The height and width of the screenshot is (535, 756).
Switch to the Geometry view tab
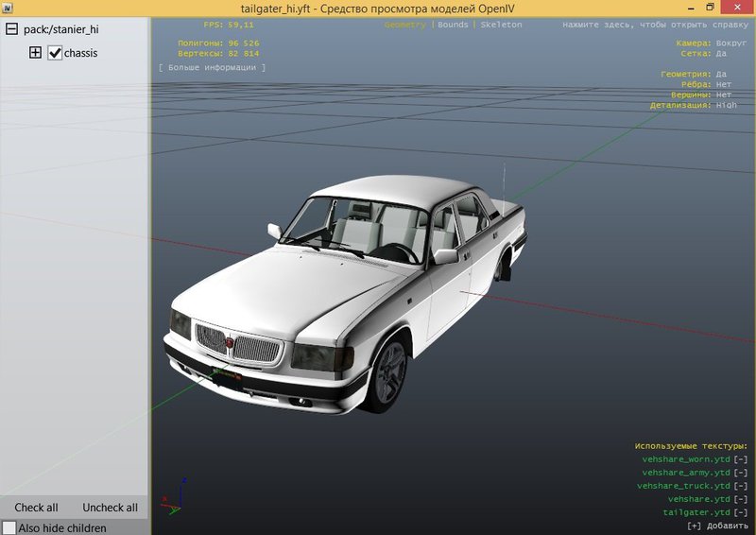coord(405,25)
